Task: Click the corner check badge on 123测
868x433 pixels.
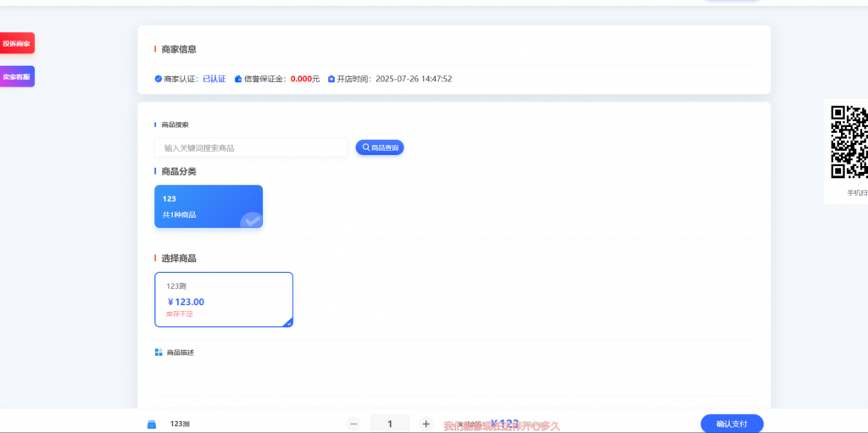Action: 287,322
